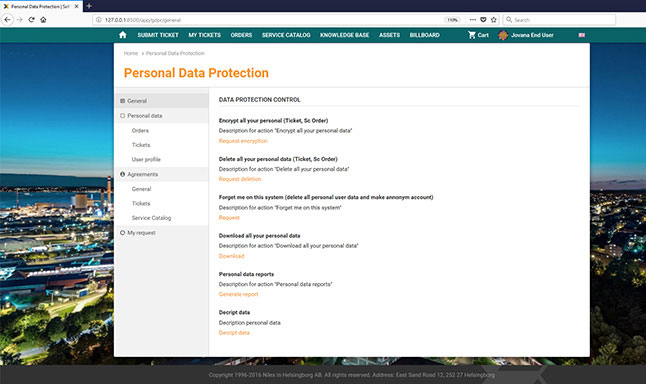Select User profile under Personal data
Screen dimensions: 646x384
coord(146,159)
